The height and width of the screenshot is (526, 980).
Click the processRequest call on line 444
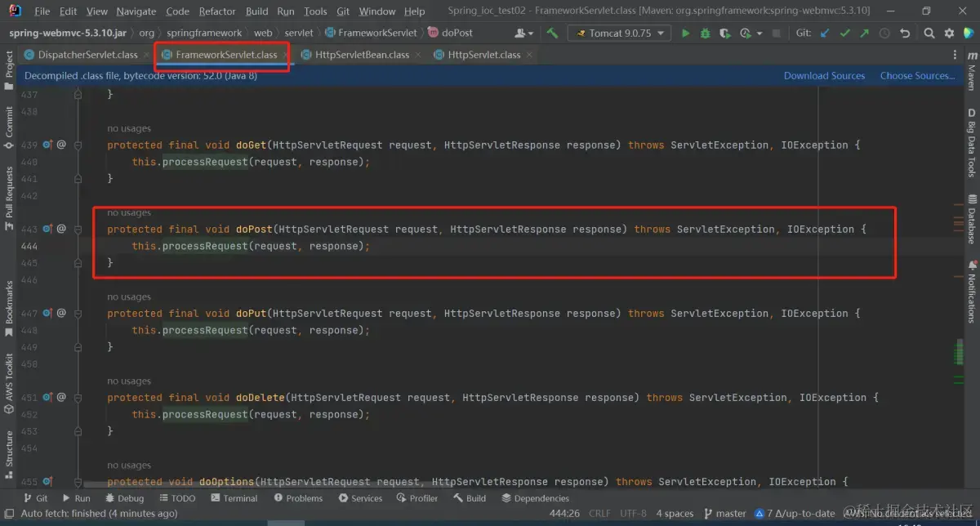pos(205,246)
